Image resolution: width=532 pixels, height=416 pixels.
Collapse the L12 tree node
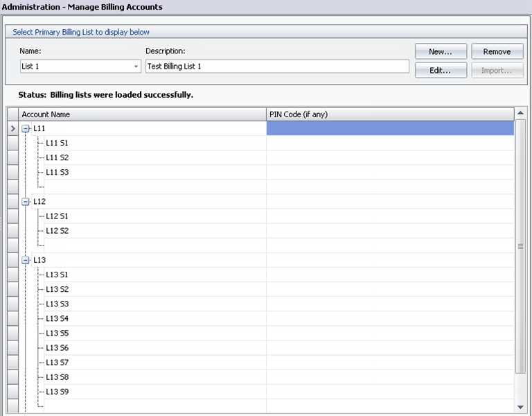click(26, 202)
